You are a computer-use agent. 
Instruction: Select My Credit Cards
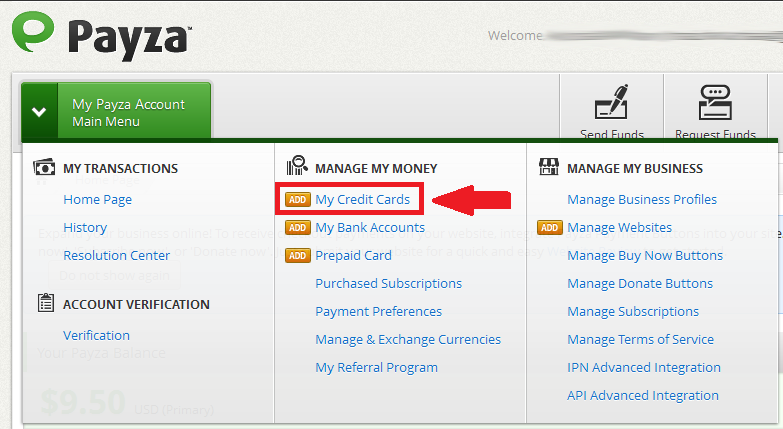click(363, 200)
